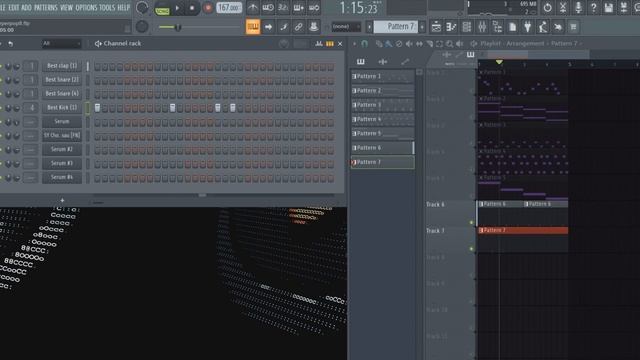Click the tempo display showing 167

229,8
